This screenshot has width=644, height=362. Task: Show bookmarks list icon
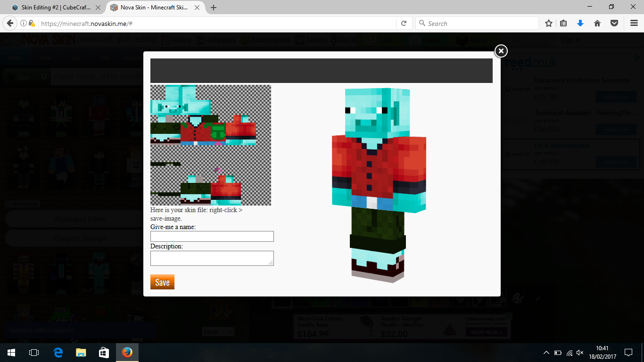[x=564, y=23]
